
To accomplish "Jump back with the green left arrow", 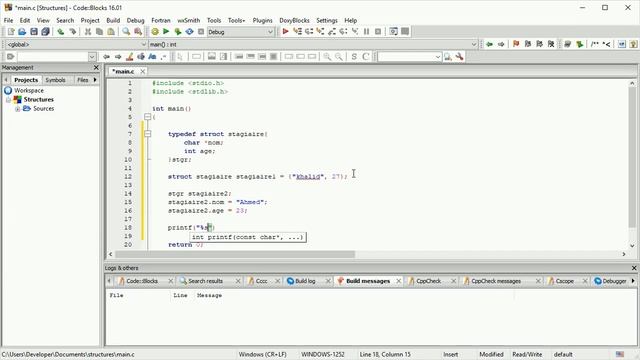I will click(x=489, y=44).
